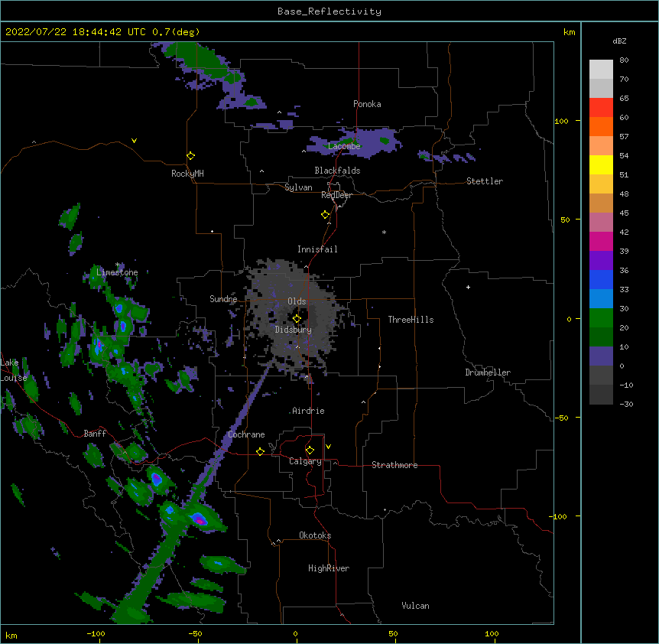Click the right axis -100 km tick label
This screenshot has height=644, width=659.
[559, 516]
